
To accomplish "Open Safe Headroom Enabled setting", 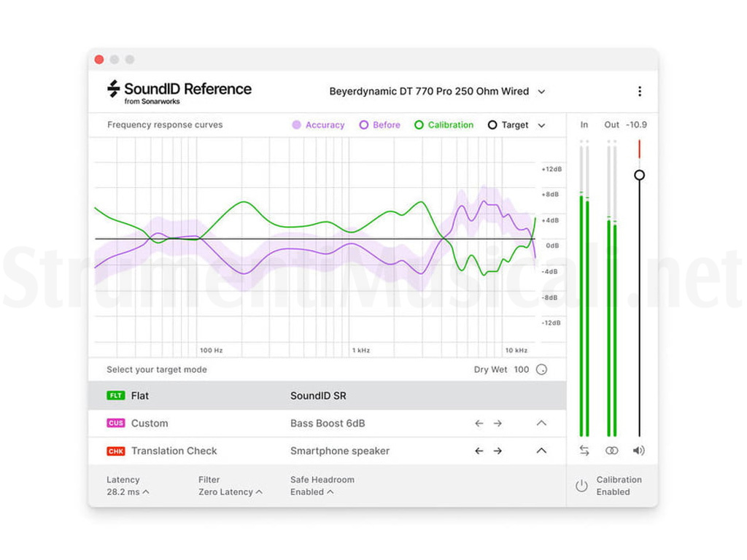I will (x=312, y=492).
